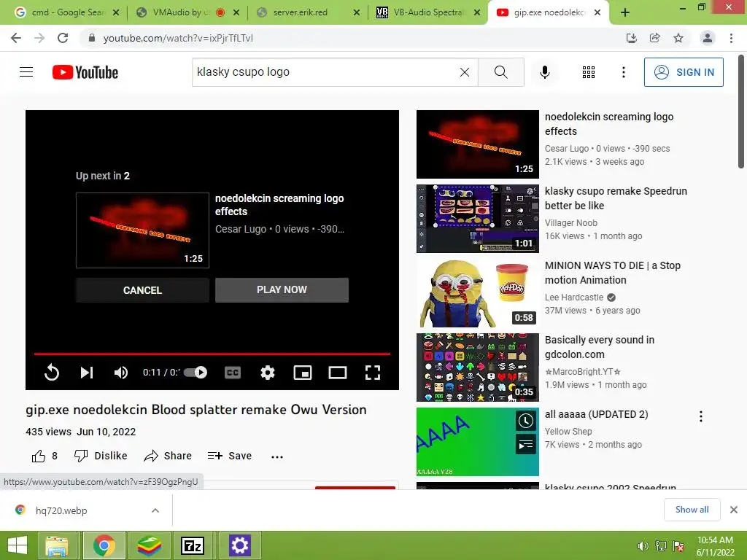This screenshot has height=560, width=747.
Task: Share this page from the address bar
Action: (x=654, y=38)
